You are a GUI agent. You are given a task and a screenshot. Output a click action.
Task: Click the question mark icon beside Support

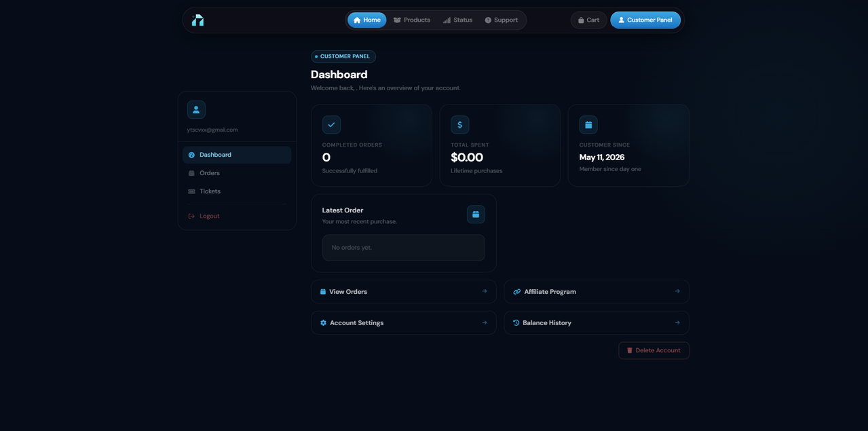[488, 20]
